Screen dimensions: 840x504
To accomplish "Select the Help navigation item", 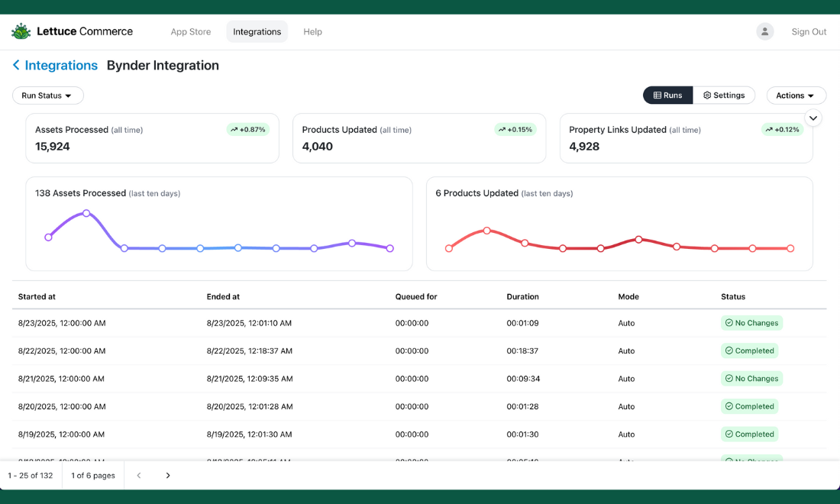I will pyautogui.click(x=312, y=32).
